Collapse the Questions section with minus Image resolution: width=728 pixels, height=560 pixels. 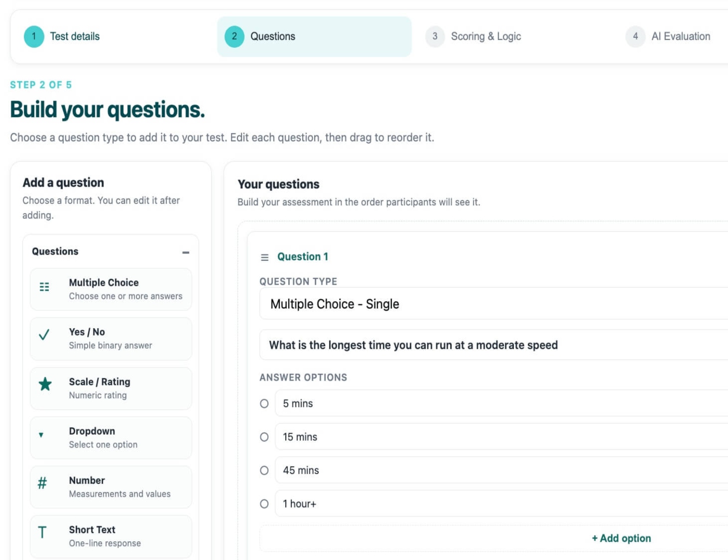click(x=186, y=253)
